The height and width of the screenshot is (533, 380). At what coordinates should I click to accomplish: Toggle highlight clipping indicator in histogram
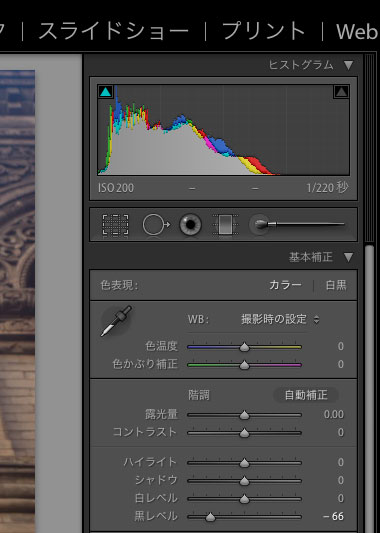pyautogui.click(x=341, y=91)
